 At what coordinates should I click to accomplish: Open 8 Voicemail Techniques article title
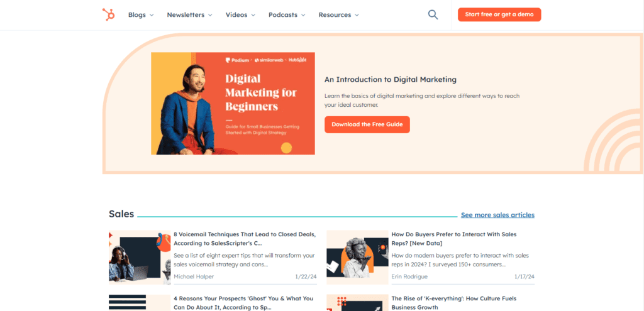pos(245,239)
